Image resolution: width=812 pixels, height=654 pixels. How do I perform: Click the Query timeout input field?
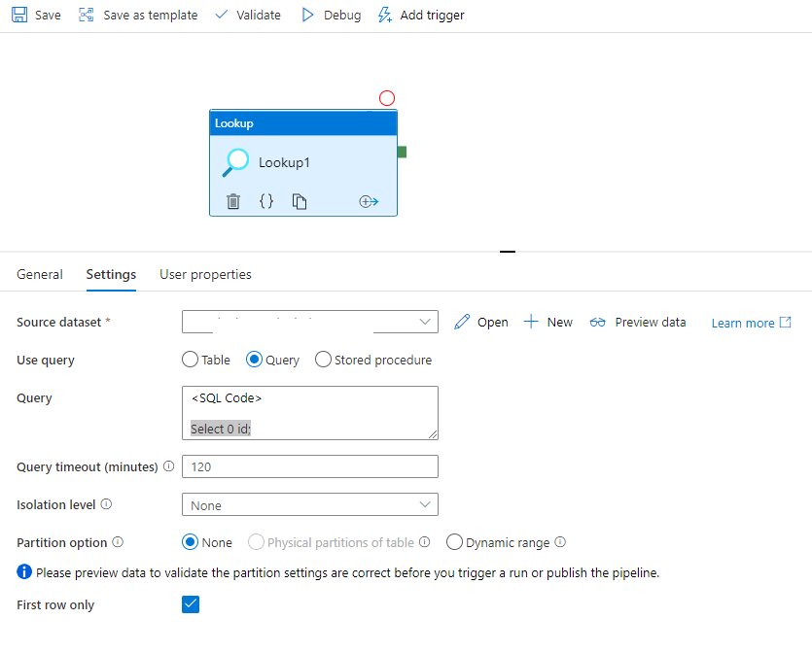click(x=309, y=466)
